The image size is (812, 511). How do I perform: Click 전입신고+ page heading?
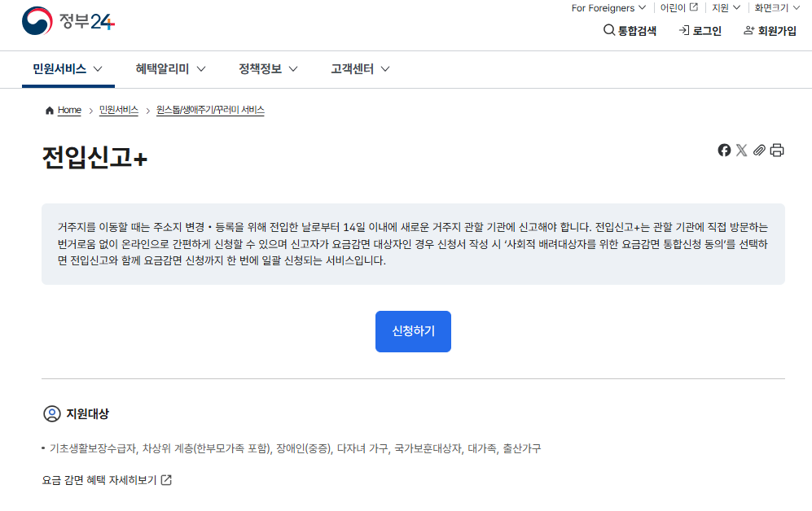[94, 157]
